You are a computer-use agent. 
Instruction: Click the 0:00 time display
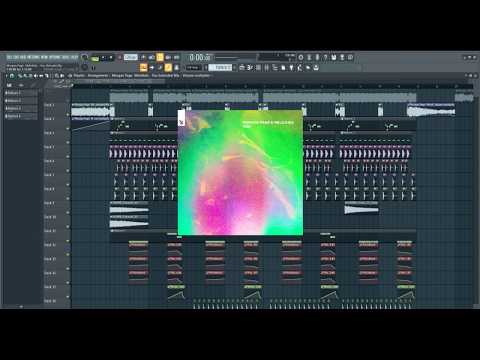pos(200,57)
